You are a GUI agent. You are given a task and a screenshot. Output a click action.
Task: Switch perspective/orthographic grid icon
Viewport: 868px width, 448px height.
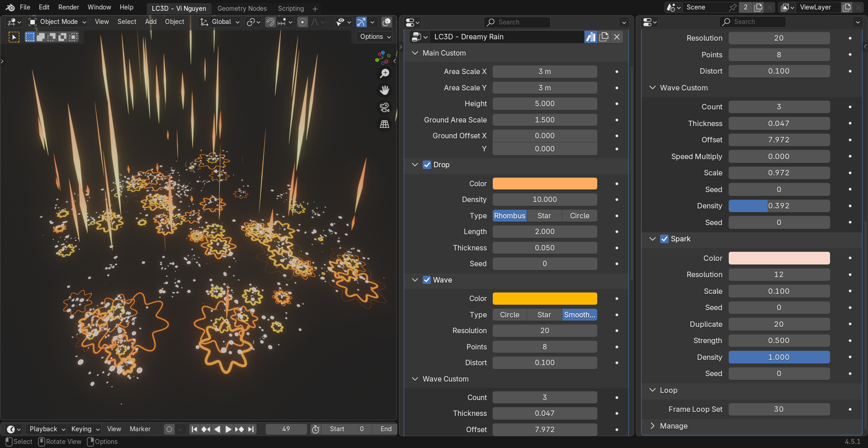(x=384, y=124)
